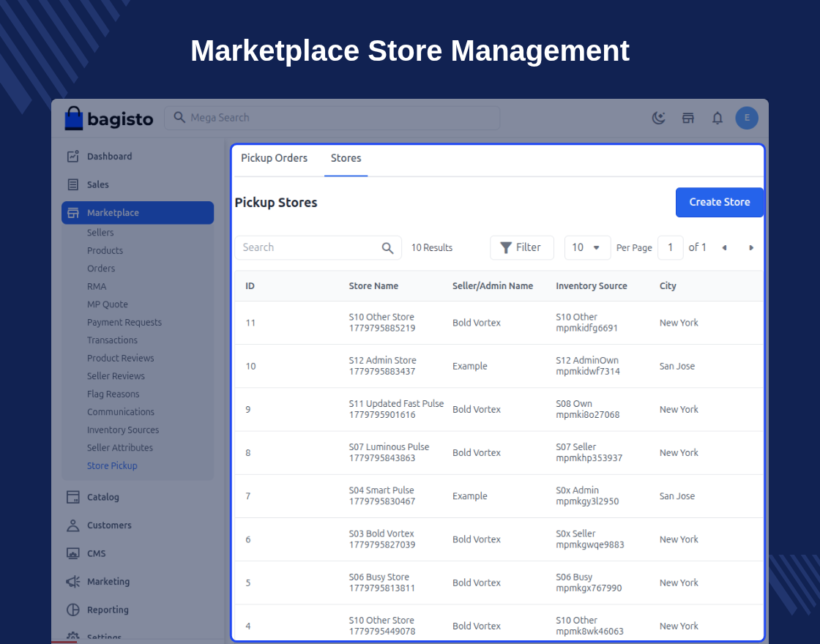Open notifications bell icon
Viewport: 820px width, 644px height.
[x=717, y=118]
